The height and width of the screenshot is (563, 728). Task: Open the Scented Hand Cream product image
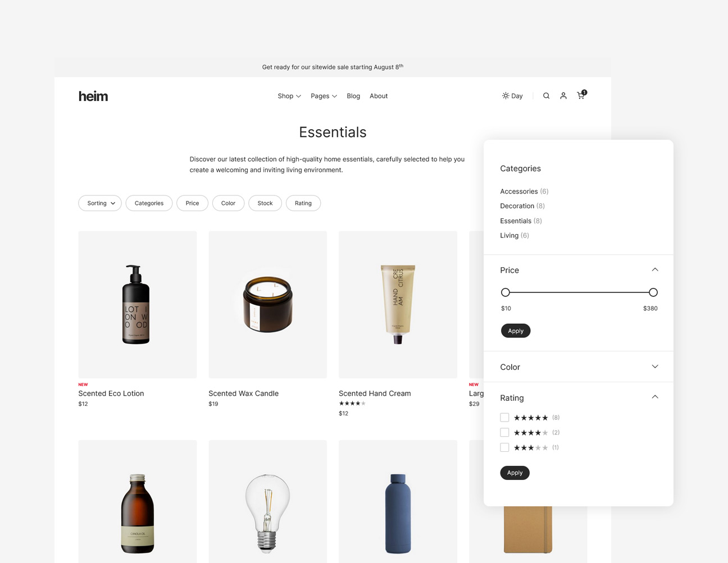coord(398,304)
